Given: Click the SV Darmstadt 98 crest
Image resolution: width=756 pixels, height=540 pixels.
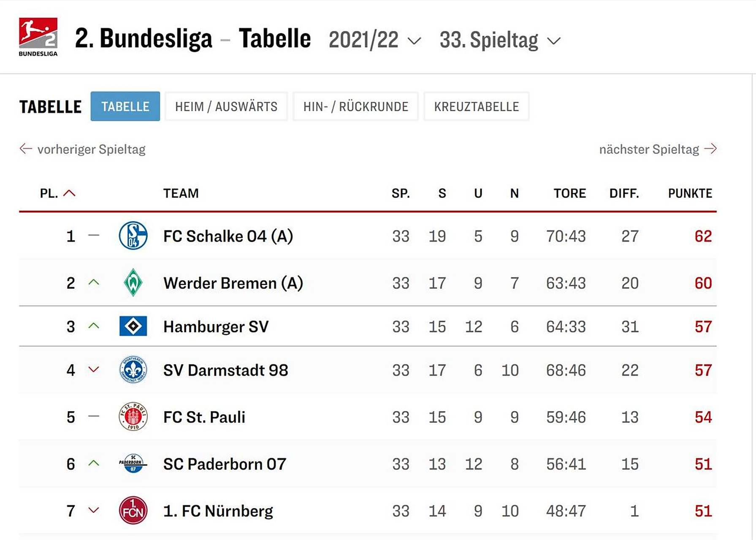Looking at the screenshot, I should (x=133, y=370).
